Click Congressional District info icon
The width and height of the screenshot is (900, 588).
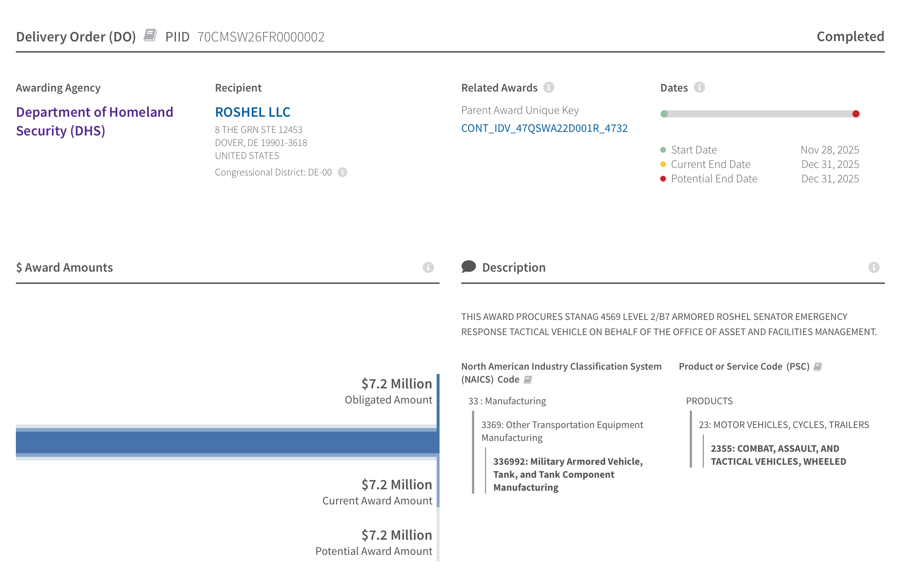tap(342, 172)
